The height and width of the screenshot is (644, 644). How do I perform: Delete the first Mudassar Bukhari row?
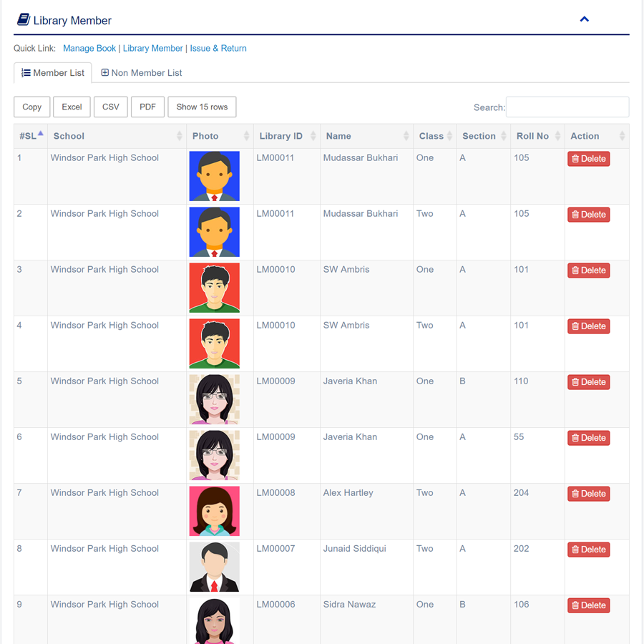pos(588,159)
